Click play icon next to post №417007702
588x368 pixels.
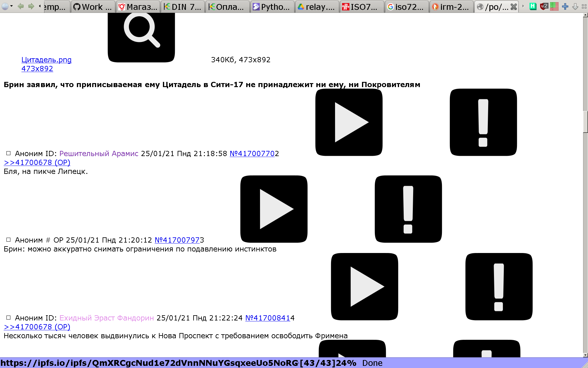(349, 122)
